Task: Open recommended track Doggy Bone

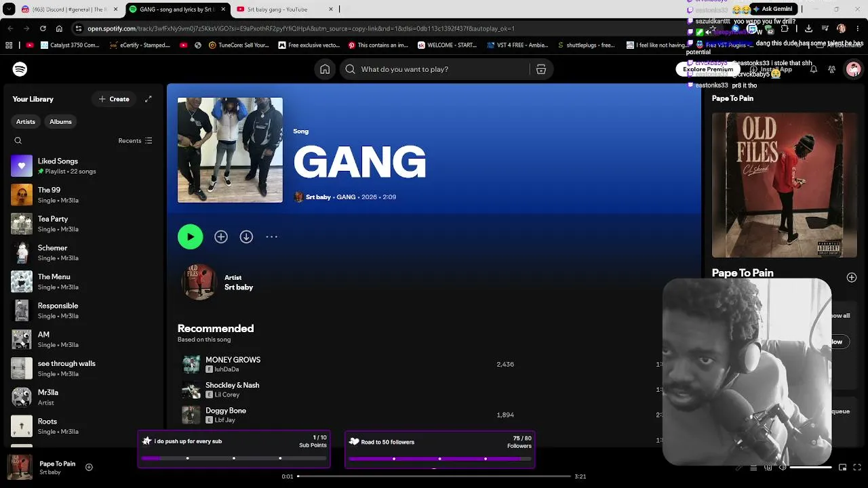Action: pos(226,411)
